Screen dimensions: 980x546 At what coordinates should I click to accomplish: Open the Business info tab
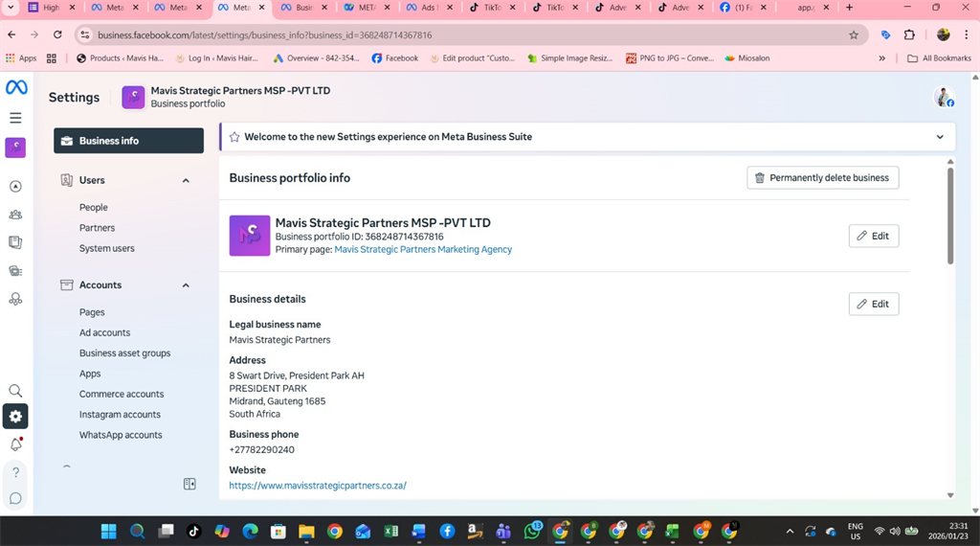pyautogui.click(x=128, y=141)
